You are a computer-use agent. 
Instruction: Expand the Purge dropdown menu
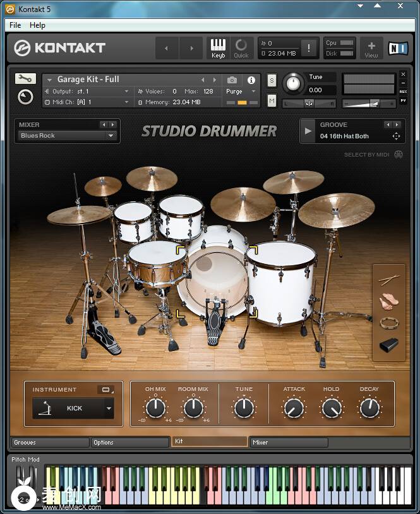(x=253, y=92)
